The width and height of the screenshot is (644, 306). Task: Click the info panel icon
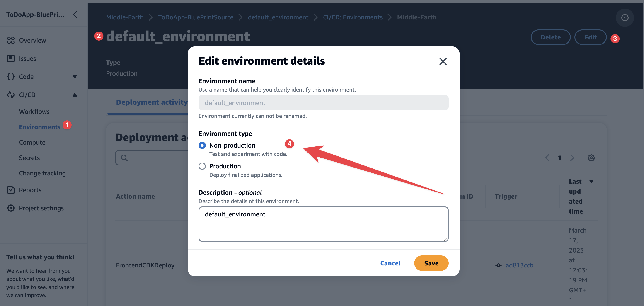point(625,17)
